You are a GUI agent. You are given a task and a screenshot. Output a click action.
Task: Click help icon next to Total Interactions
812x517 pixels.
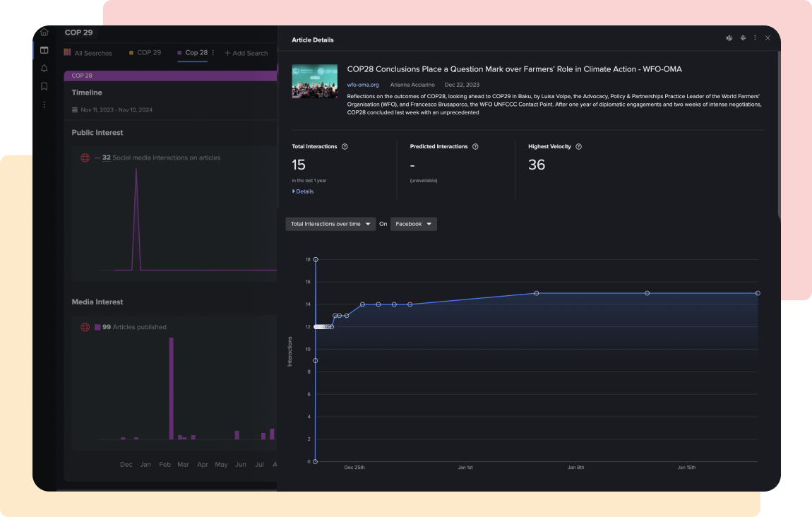point(345,147)
